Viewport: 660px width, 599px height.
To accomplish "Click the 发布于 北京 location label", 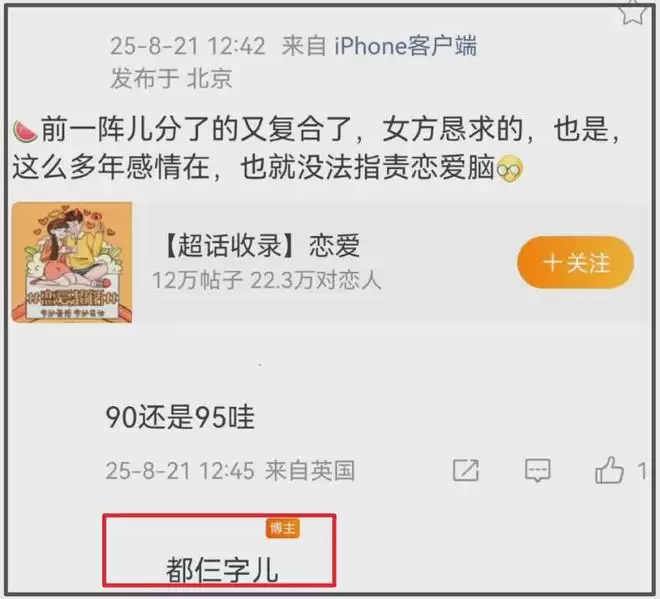I will click(171, 79).
